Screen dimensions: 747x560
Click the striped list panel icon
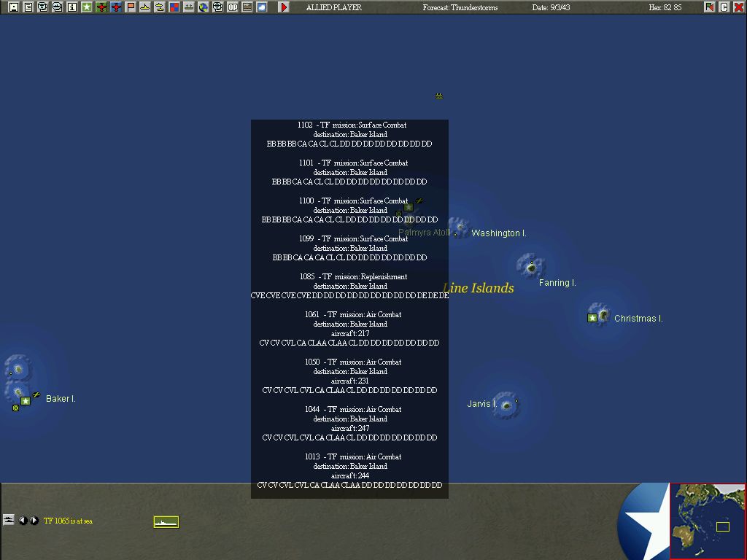point(247,7)
